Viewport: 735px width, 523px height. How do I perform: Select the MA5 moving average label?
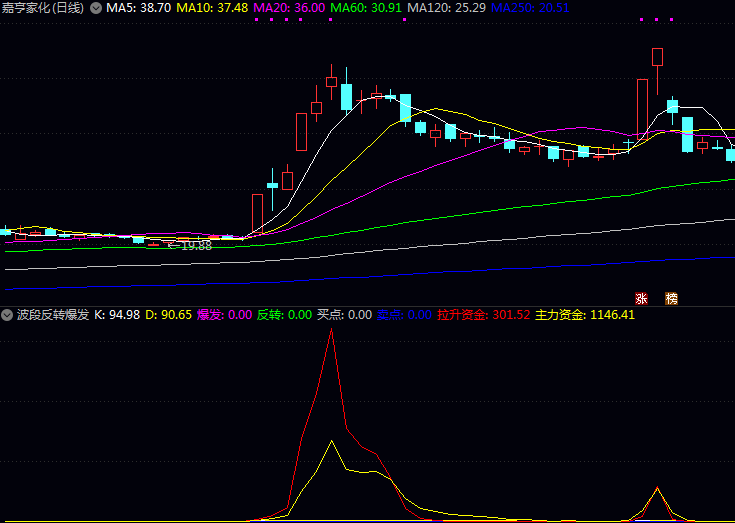(138, 8)
